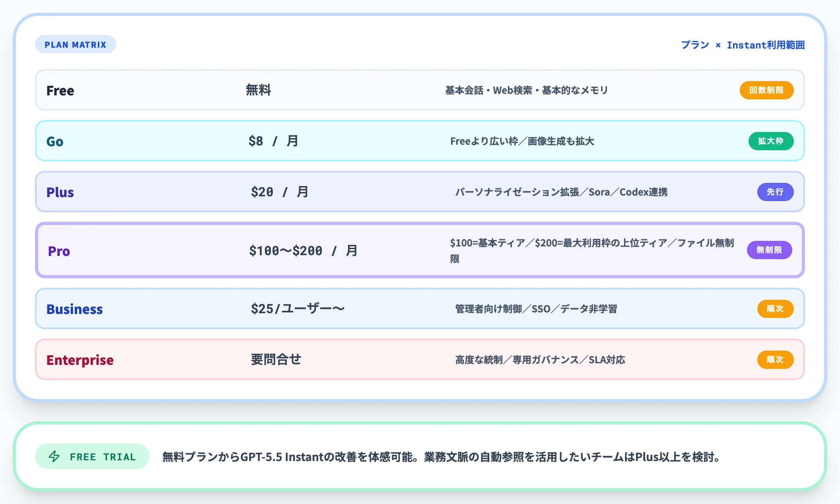Click the 無制限 purple badge
This screenshot has height=504, width=840.
click(769, 250)
